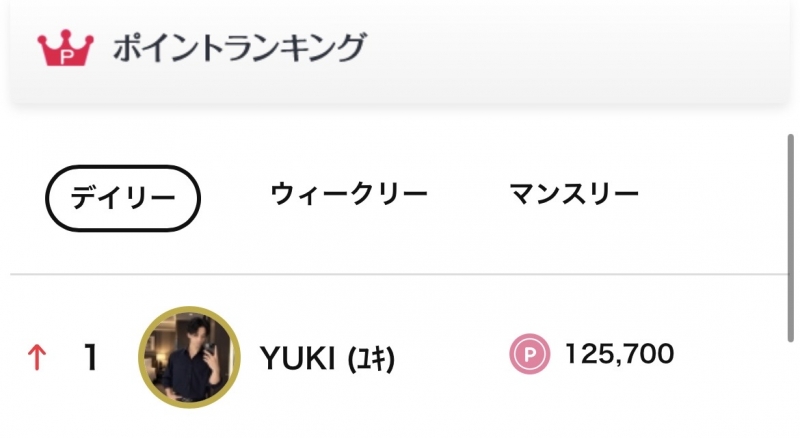800x438 pixels.
Task: Tap the pink P coin icon
Action: coord(530,354)
